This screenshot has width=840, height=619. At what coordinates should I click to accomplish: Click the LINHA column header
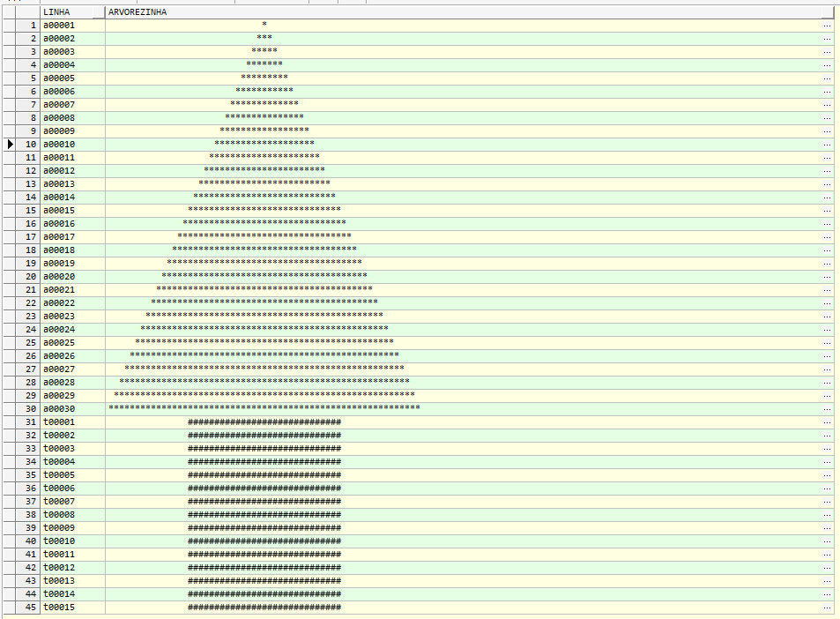tap(56, 12)
